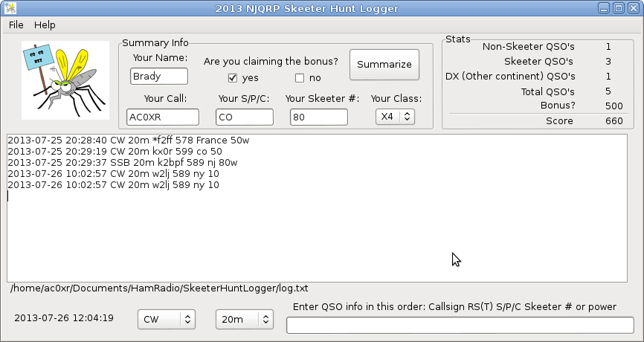Open the 20m band dropdown
Screen dimensions: 644x342
(x=245, y=320)
